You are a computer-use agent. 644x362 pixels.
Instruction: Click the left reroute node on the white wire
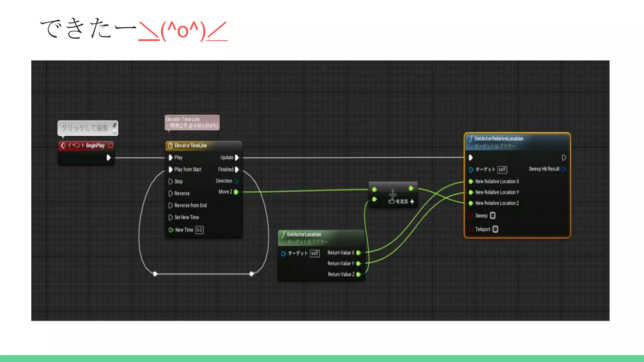tap(155, 274)
